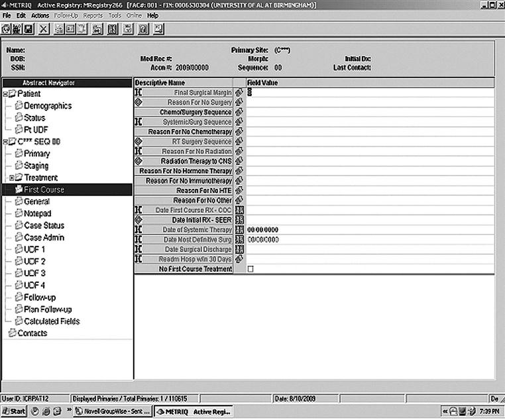Select Demographics in the Abstract Navigator
505x420 pixels.
click(x=47, y=106)
